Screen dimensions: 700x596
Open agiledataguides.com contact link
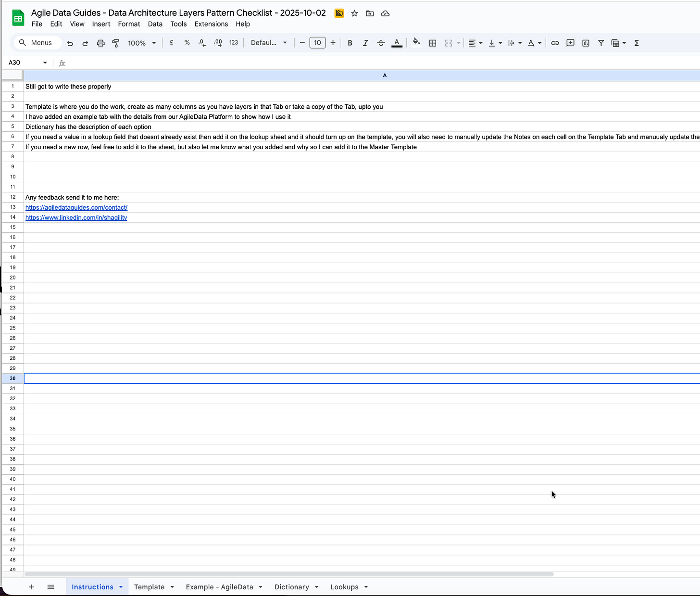[76, 207]
